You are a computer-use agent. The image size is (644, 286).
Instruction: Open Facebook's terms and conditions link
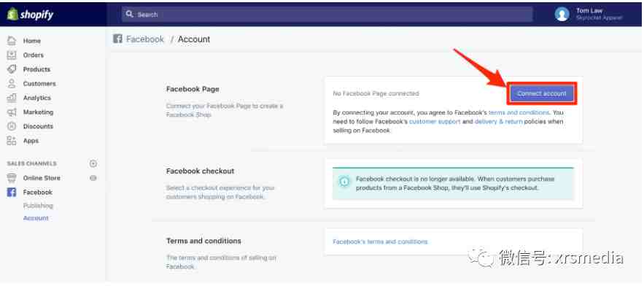(x=380, y=241)
